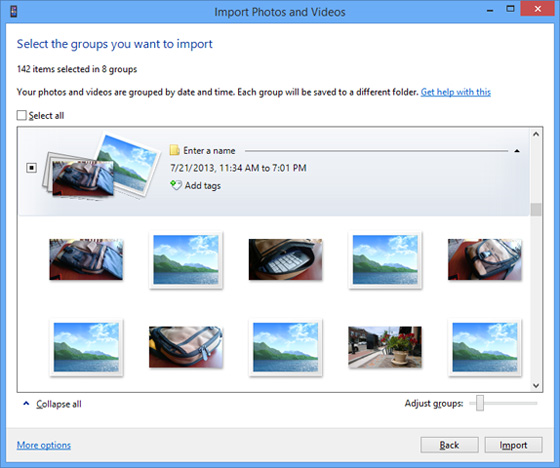This screenshot has height=468, width=560.
Task: Click the Collapse all chevron arrow
Action: point(26,403)
